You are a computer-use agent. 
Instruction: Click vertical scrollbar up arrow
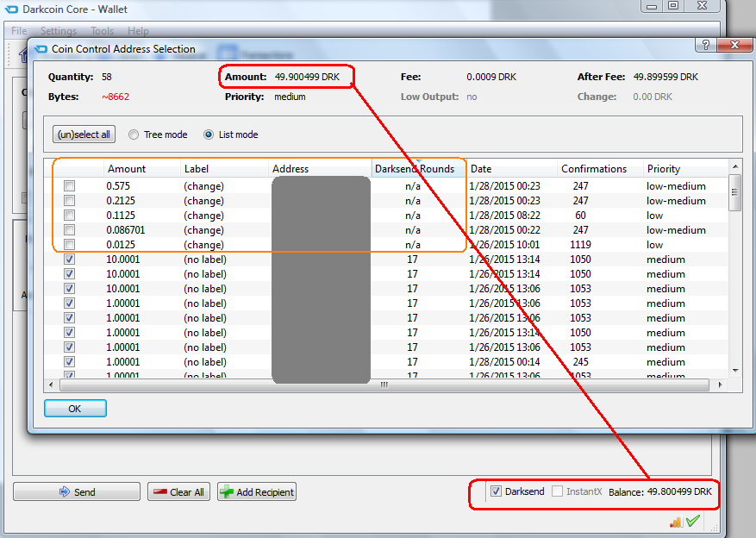[735, 166]
